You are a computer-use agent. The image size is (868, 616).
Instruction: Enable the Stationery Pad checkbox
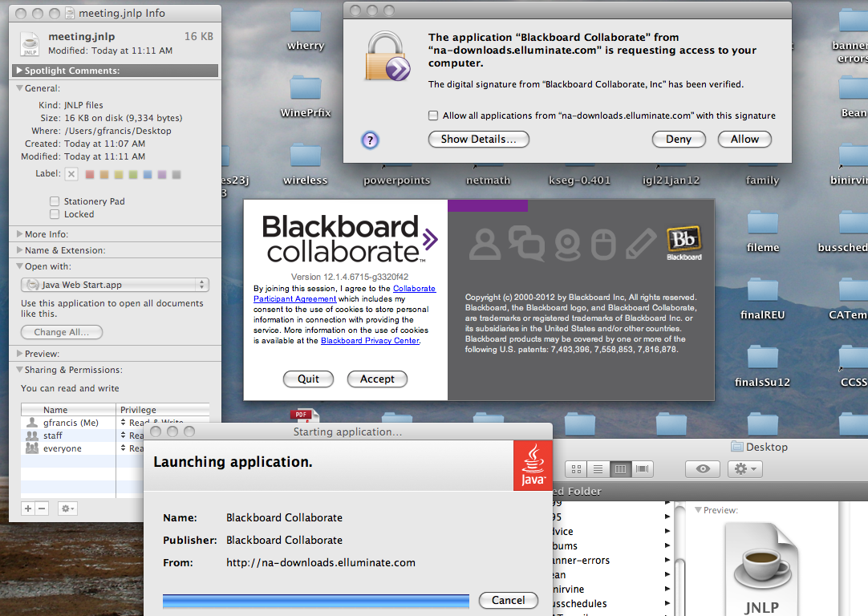[x=55, y=201]
